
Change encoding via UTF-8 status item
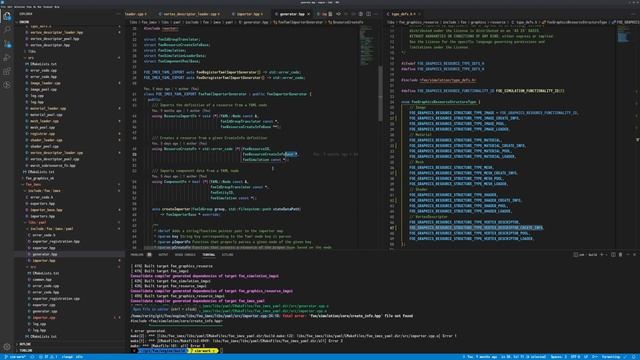tap(575, 357)
